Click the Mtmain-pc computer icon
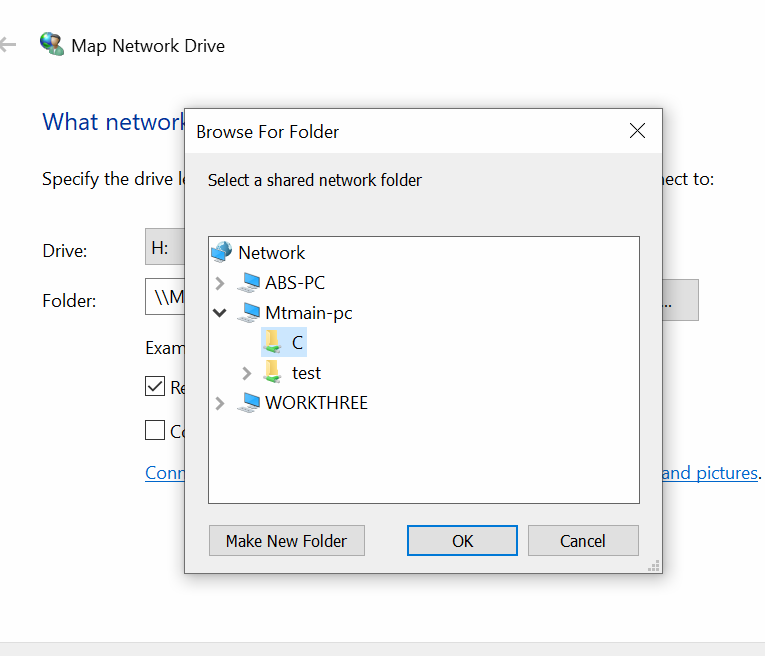Image resolution: width=765 pixels, height=656 pixels. [249, 313]
